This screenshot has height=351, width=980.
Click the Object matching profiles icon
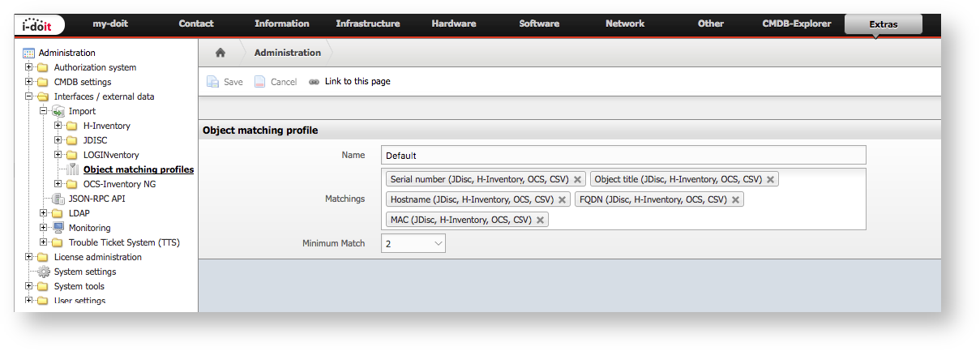[73, 169]
